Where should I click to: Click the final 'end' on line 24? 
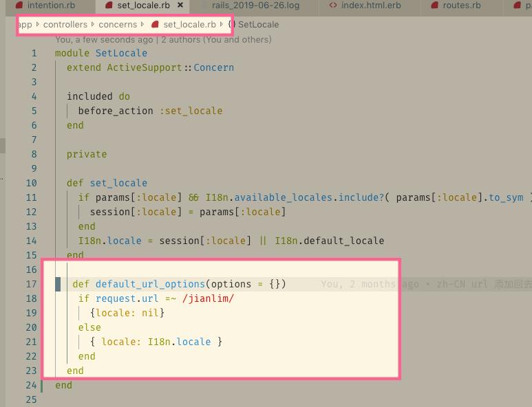pyautogui.click(x=63, y=385)
